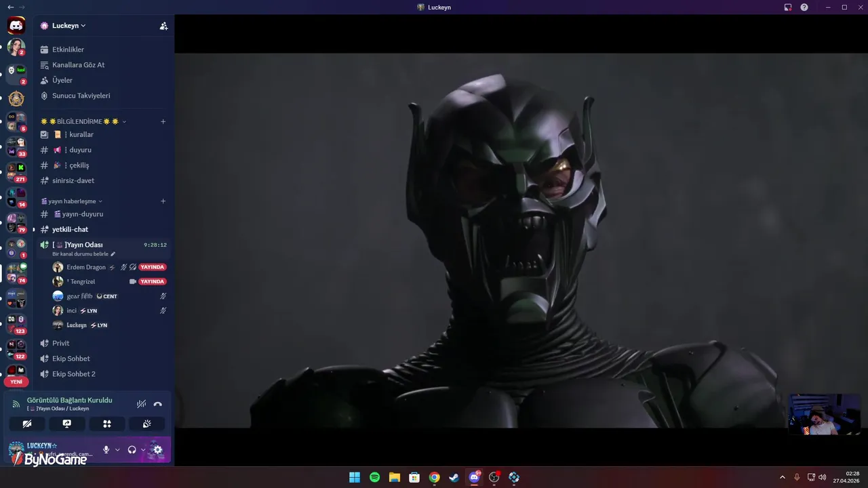Click Tengrizel's camera icon

[133, 281]
